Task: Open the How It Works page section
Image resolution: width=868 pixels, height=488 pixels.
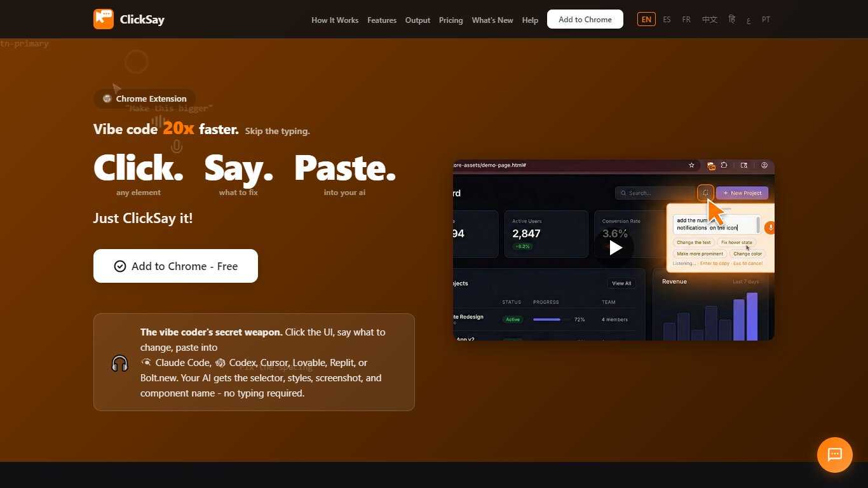Action: tap(335, 20)
